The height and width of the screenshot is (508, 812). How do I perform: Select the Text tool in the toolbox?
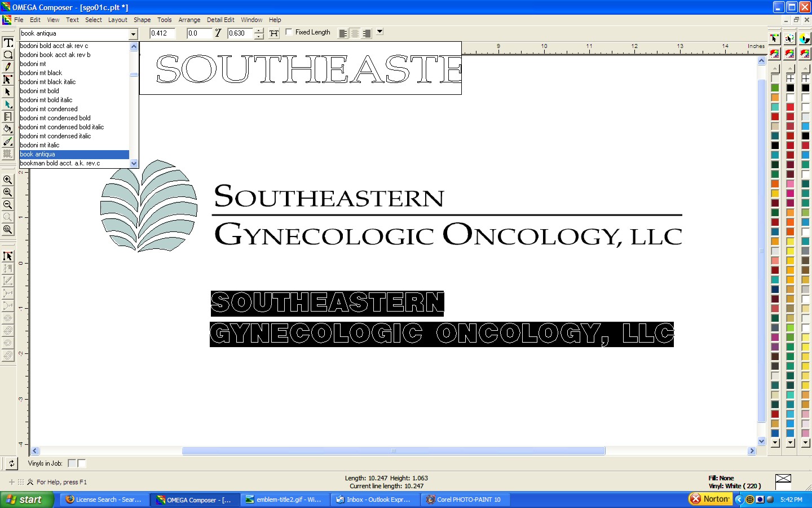(x=8, y=42)
